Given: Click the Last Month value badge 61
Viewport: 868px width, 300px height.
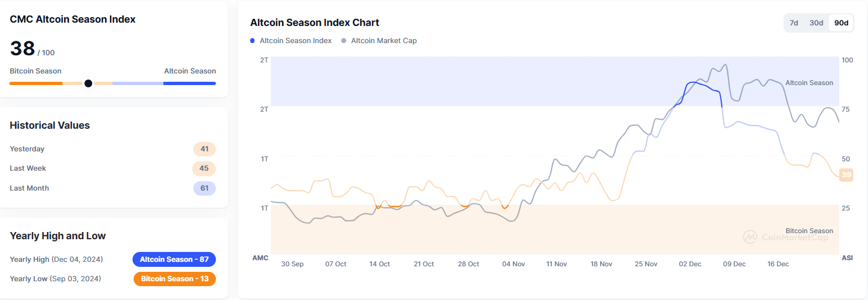Looking at the screenshot, I should (x=204, y=188).
